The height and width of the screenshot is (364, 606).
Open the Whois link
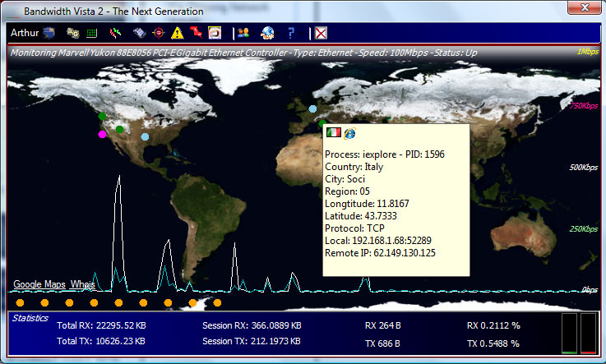82,284
